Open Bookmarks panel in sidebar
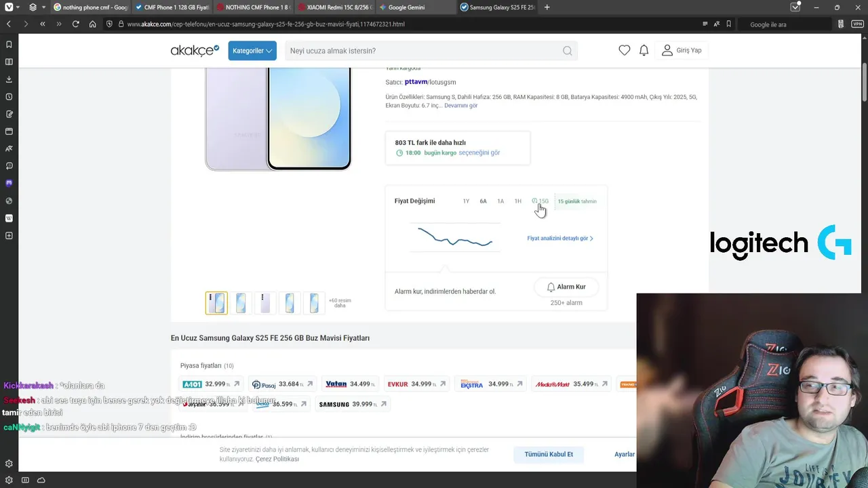 point(9,45)
